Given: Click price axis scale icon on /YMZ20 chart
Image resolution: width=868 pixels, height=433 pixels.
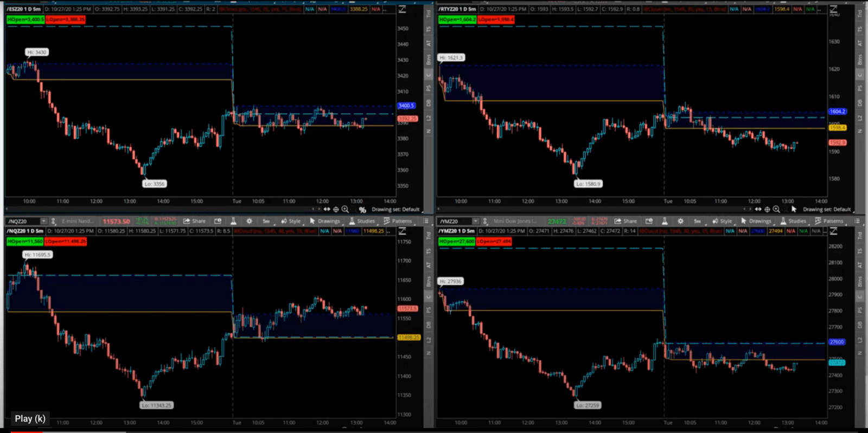Looking at the screenshot, I should click(833, 231).
